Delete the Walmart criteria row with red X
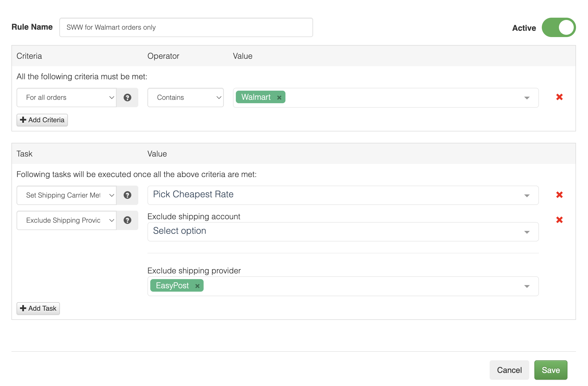The width and height of the screenshot is (588, 386). (x=559, y=97)
